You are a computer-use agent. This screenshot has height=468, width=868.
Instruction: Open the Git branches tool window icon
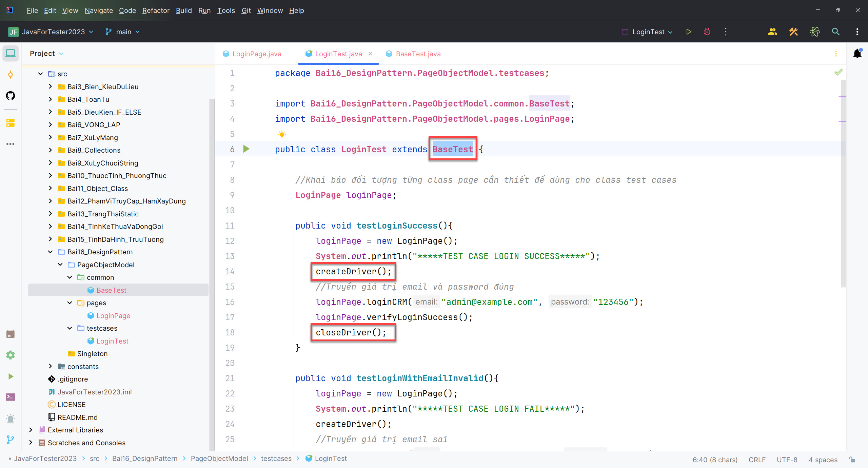11,440
